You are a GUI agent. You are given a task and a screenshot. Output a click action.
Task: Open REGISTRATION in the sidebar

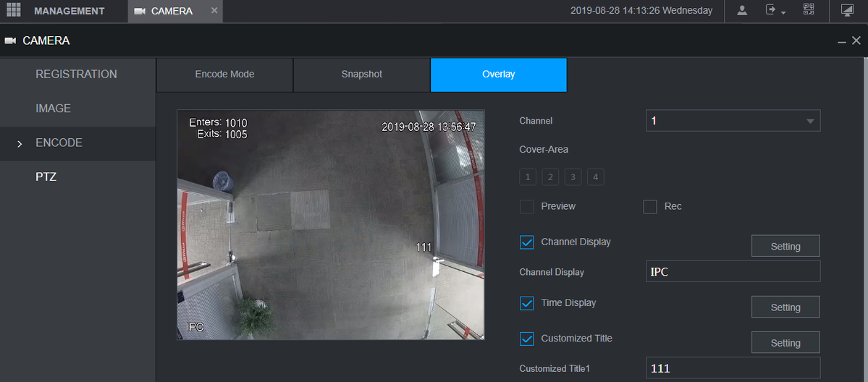(77, 75)
